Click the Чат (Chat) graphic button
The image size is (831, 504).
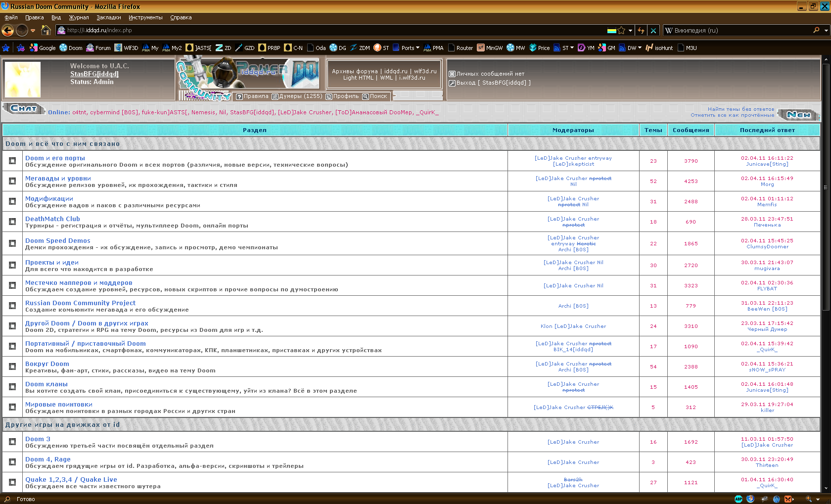click(x=23, y=109)
